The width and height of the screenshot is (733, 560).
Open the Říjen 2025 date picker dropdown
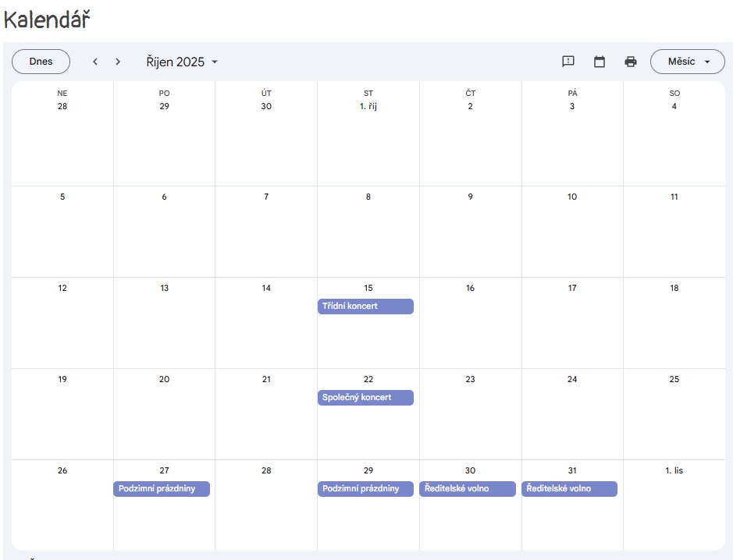coord(182,62)
